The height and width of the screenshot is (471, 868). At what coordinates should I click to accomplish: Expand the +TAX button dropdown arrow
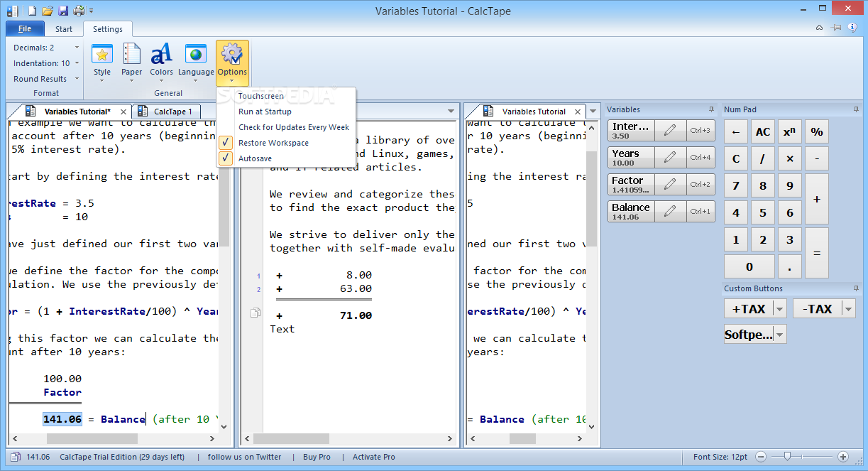click(780, 308)
